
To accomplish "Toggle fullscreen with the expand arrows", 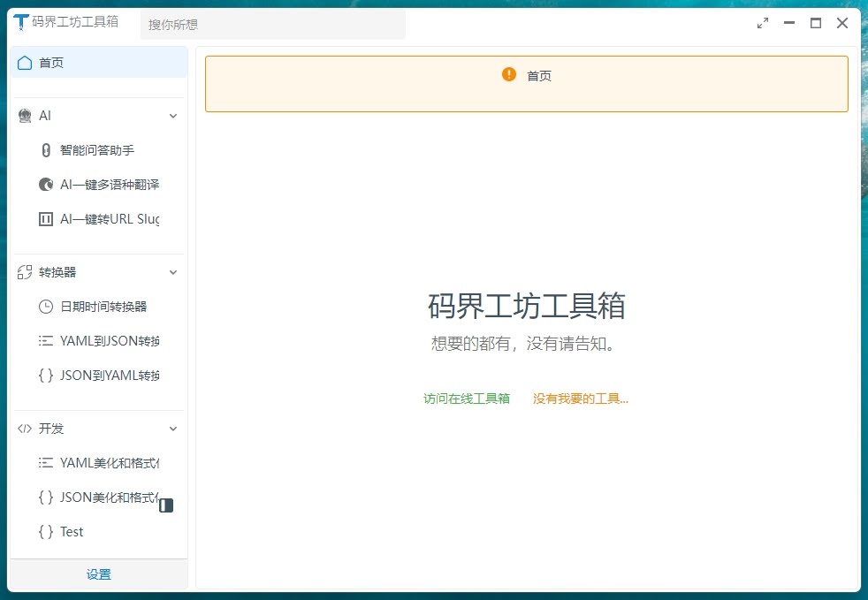I will click(x=763, y=24).
